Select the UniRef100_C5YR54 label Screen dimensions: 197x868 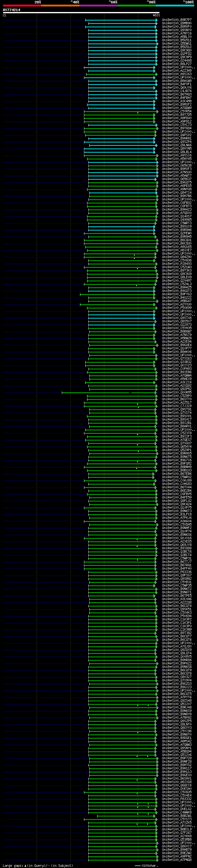tap(177, 111)
